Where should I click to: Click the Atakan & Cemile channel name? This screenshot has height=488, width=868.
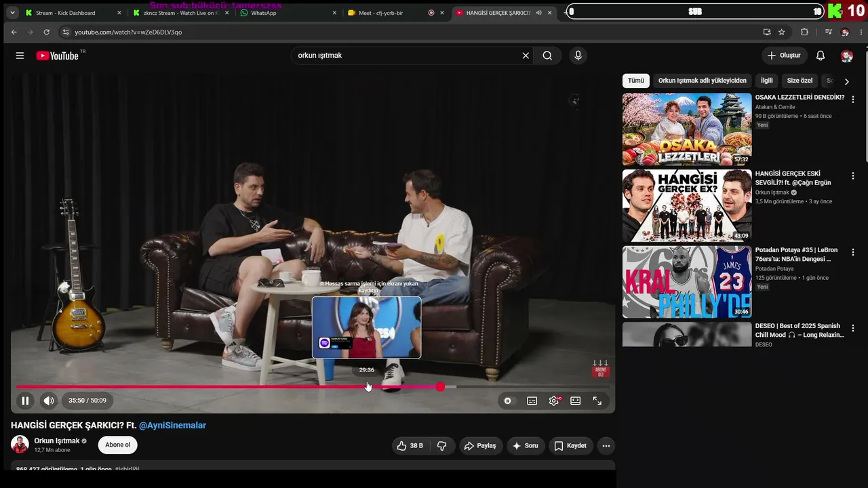tap(775, 107)
